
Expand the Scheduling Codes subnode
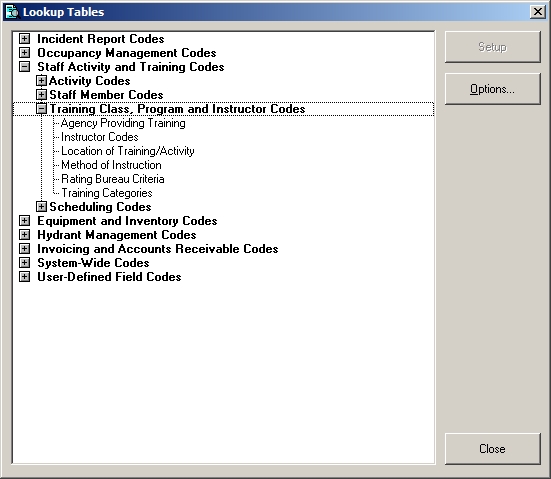[x=41, y=207]
